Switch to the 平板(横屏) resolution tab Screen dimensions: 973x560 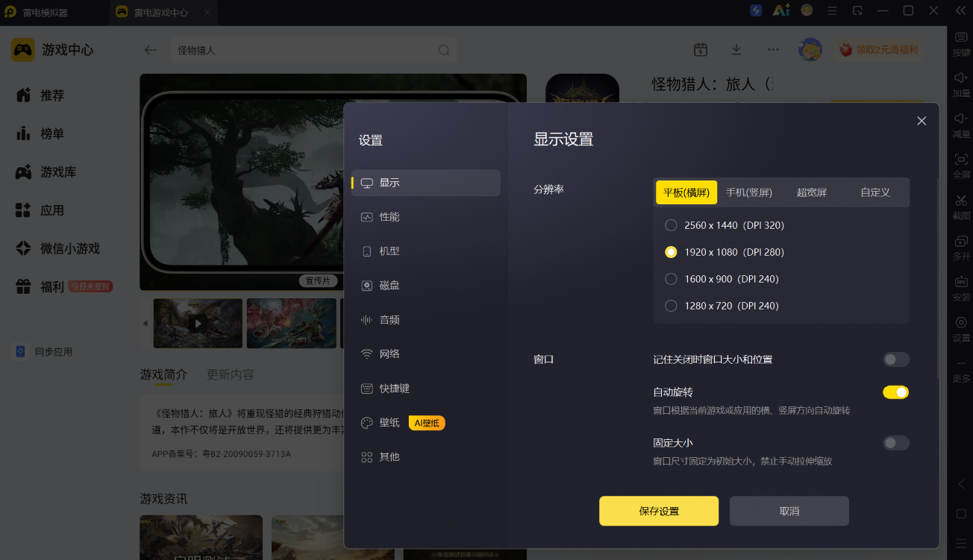[x=686, y=192]
